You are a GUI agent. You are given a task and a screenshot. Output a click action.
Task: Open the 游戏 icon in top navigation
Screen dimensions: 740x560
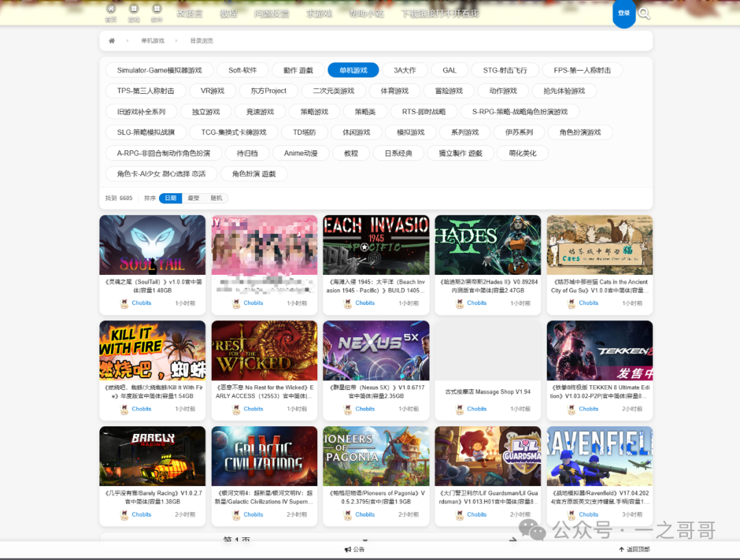134,9
